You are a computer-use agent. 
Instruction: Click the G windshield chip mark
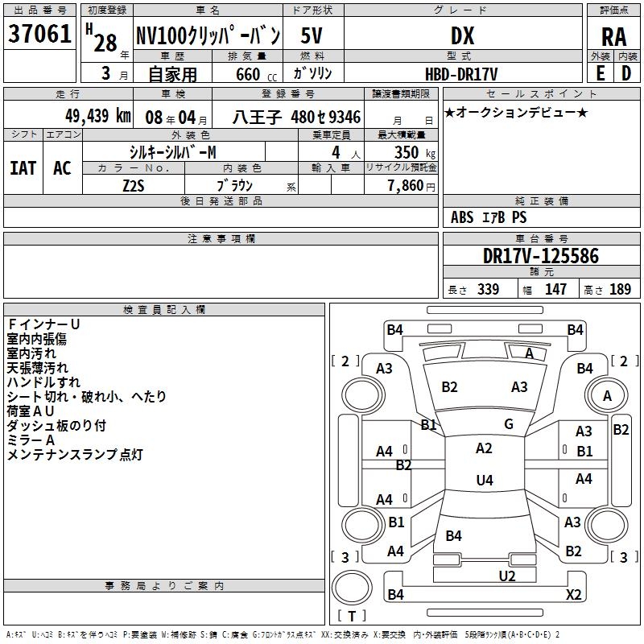point(509,424)
